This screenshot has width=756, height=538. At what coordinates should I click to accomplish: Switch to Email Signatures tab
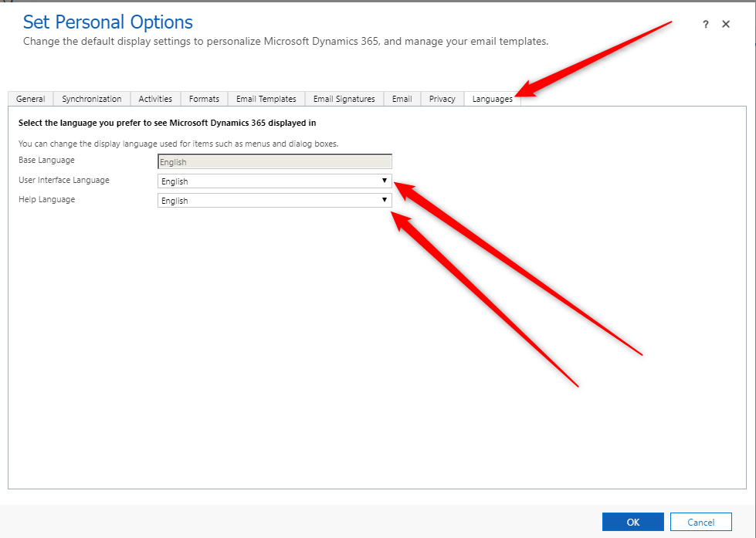(344, 99)
